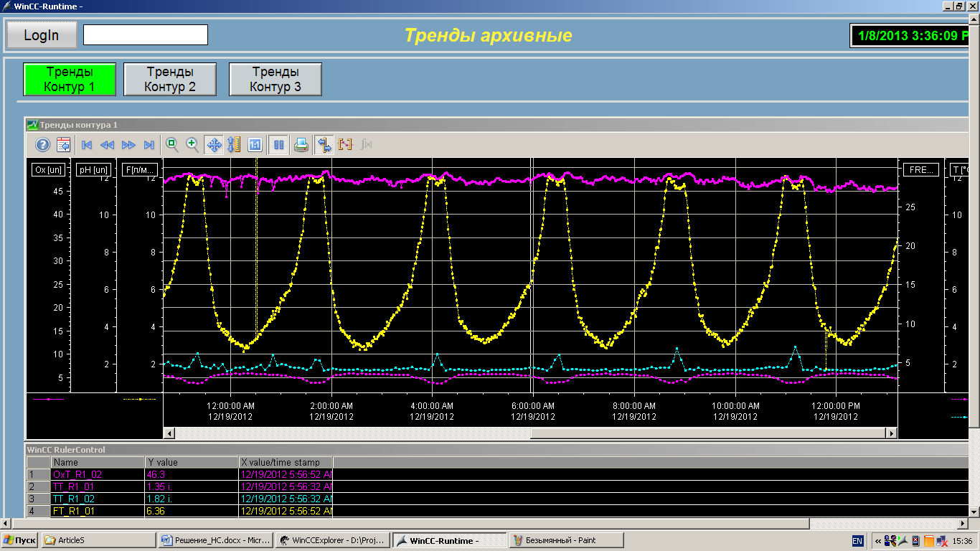Click the input field beside LogIn
The image size is (980, 551).
coord(146,35)
